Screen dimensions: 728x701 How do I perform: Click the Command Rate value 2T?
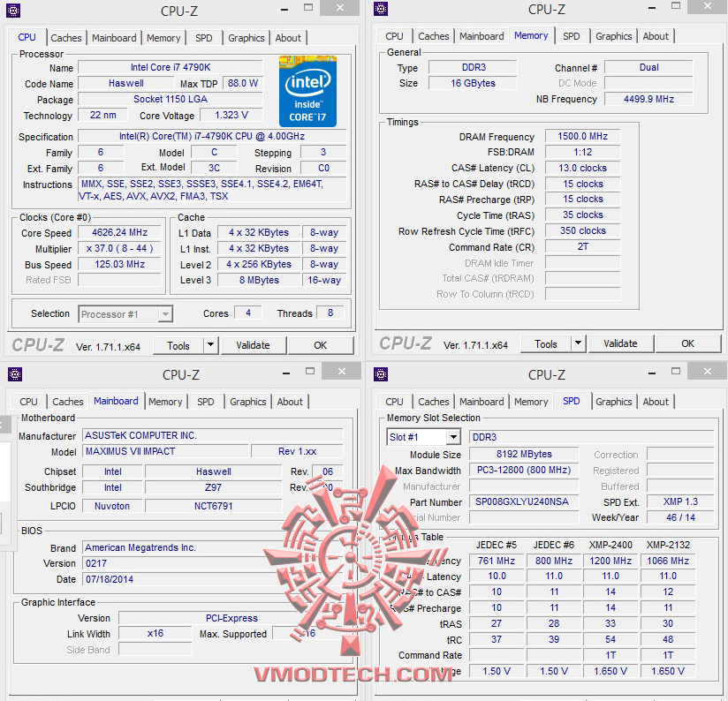tap(583, 247)
